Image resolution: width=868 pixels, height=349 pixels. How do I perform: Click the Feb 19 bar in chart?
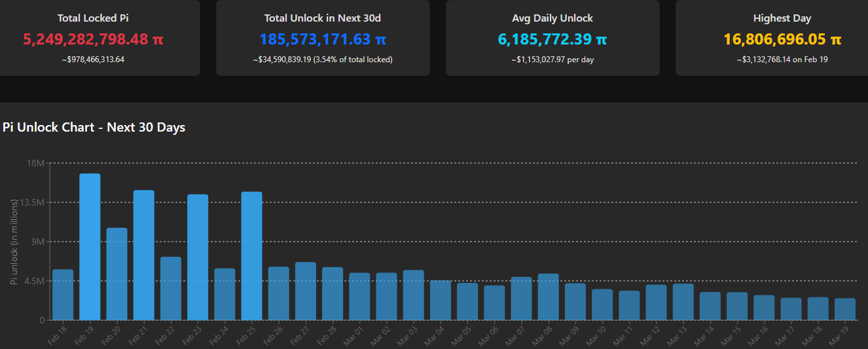(90, 247)
